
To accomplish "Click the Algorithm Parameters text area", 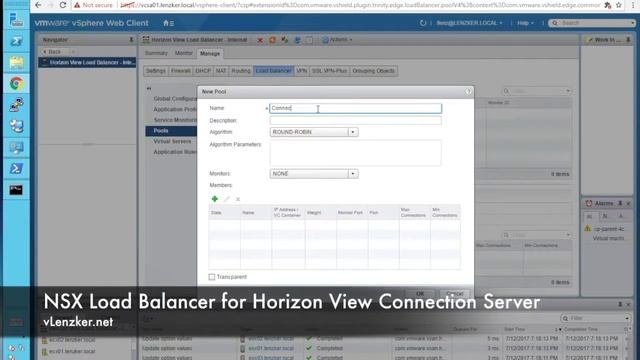I will coord(356,153).
